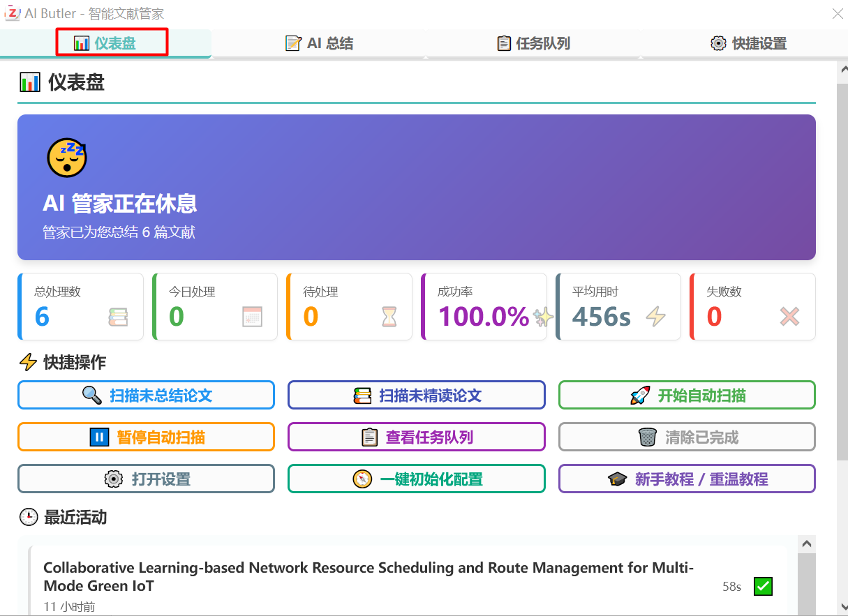Click the sleeping face emoji icon
Image resolution: width=848 pixels, height=616 pixels.
[x=66, y=157]
